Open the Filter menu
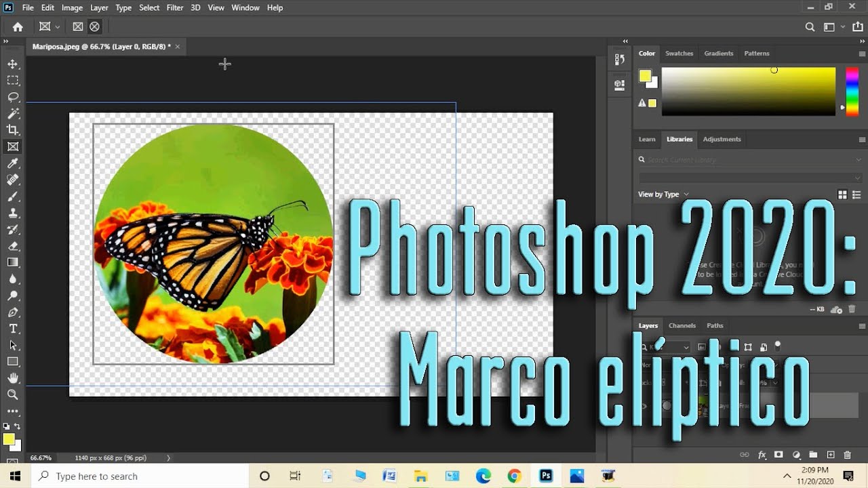This screenshot has width=868, height=488. pos(175,7)
